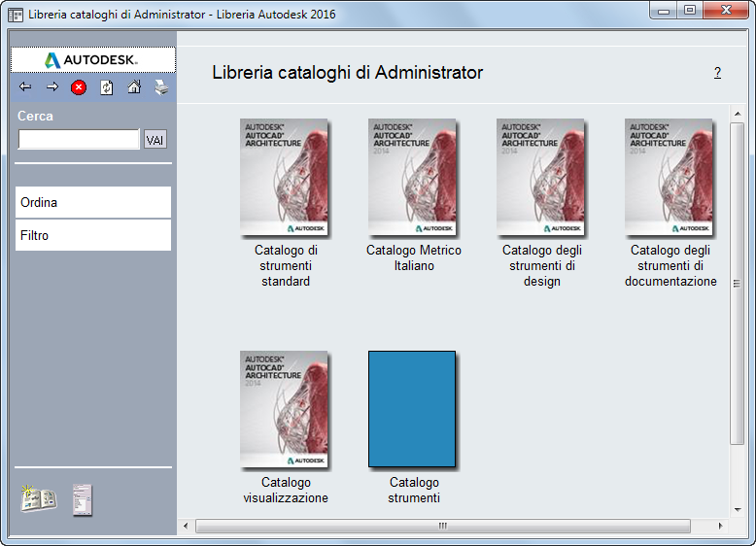
Task: Open the help question mark link
Action: pyautogui.click(x=717, y=73)
